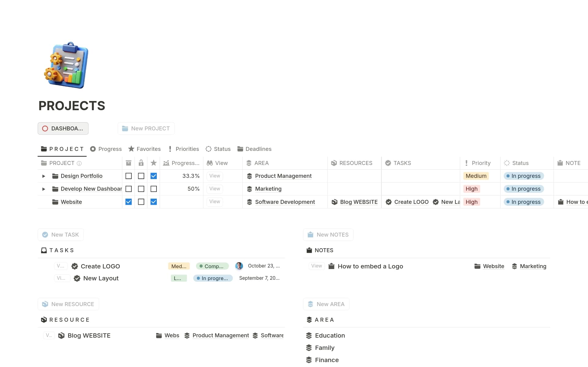
Task: Click the folder icon of Design Portfolio row
Action: point(55,176)
